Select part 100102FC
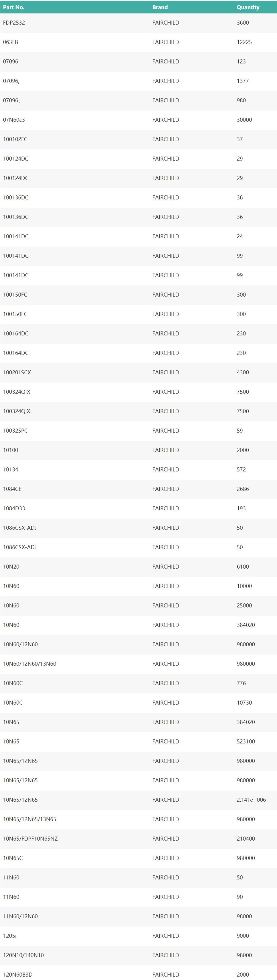Viewport: 277px width, 980px height. 15,139
